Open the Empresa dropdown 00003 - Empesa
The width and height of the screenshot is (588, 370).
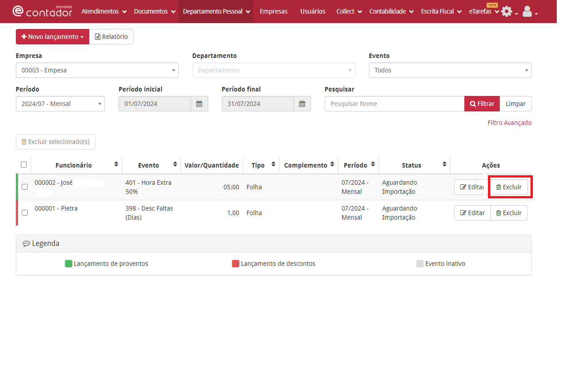click(97, 70)
